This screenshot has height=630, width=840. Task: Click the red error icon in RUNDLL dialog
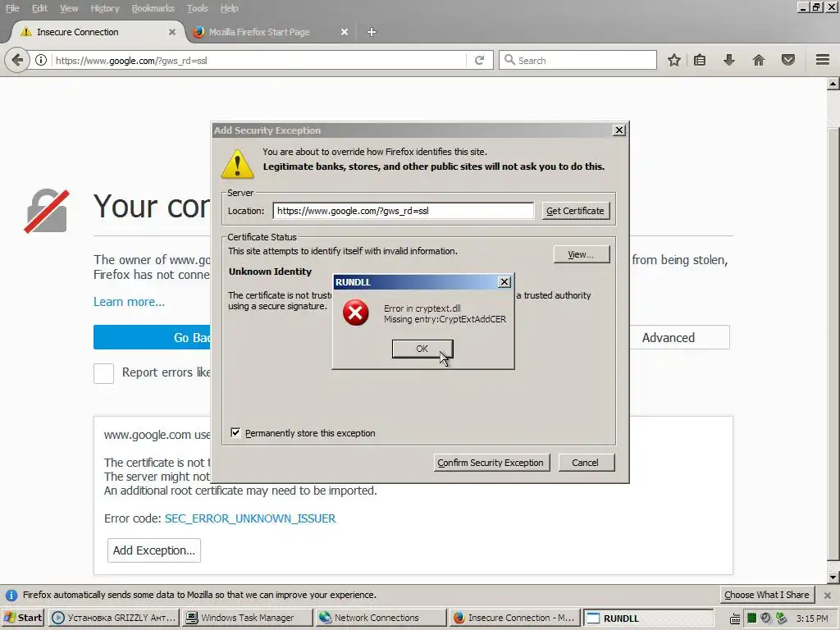pyautogui.click(x=356, y=313)
